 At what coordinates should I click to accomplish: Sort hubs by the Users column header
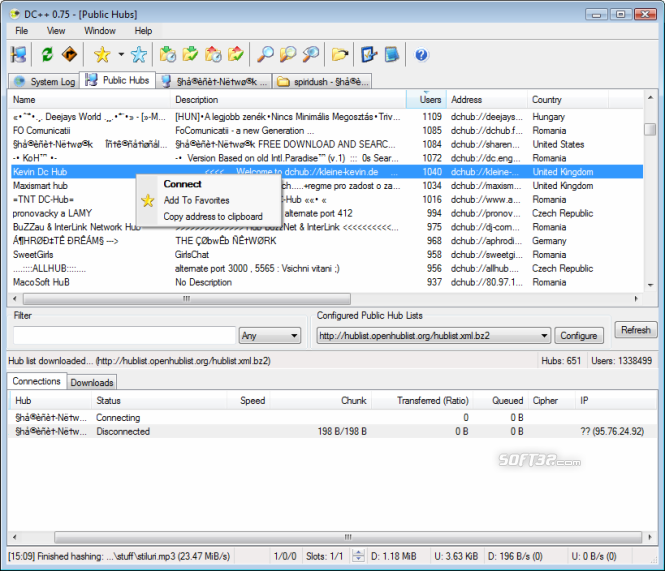pos(427,100)
